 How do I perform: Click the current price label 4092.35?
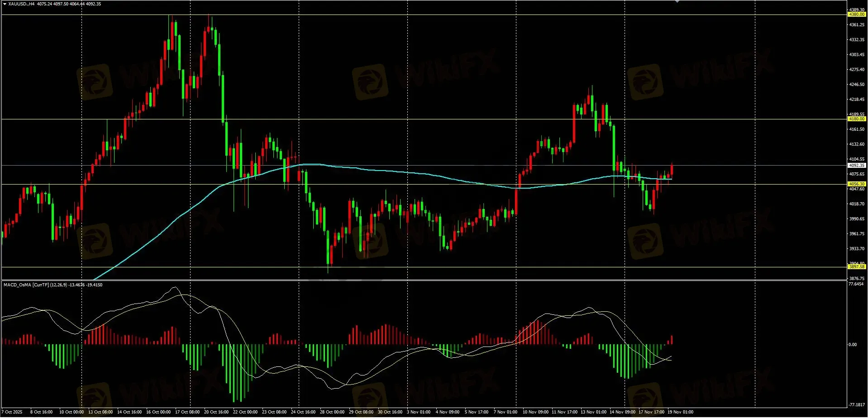click(857, 166)
